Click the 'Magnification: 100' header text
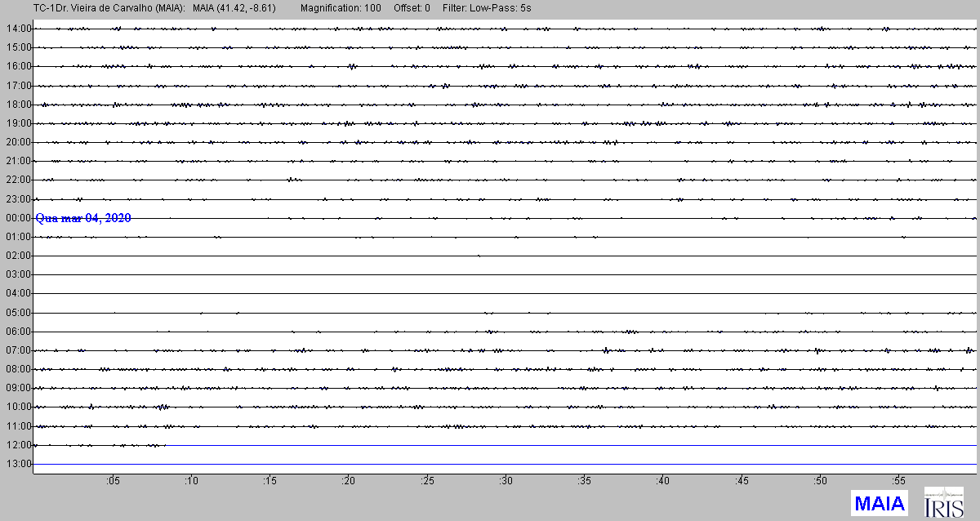980x521 pixels. tap(341, 7)
